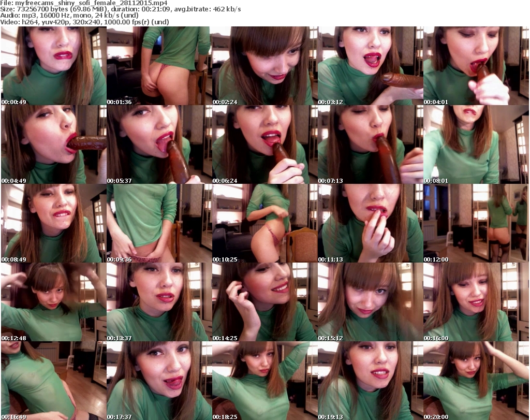Select the thumbnail stamped 00:01:36

coord(159,66)
